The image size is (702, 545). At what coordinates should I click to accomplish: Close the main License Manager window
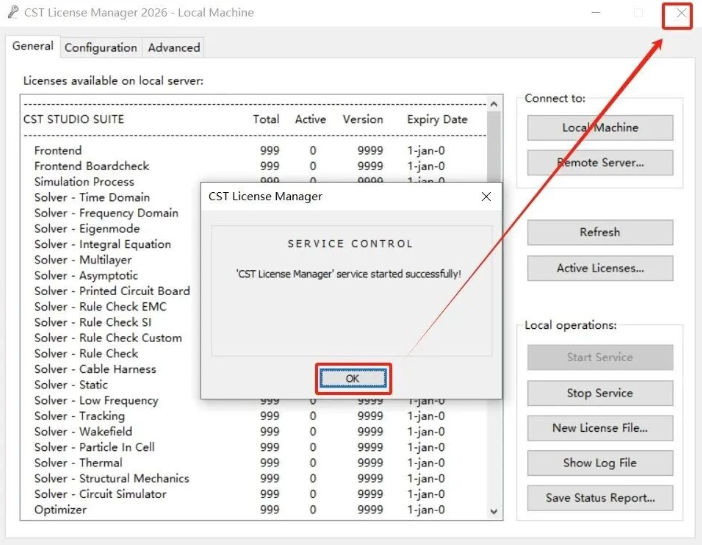point(681,14)
